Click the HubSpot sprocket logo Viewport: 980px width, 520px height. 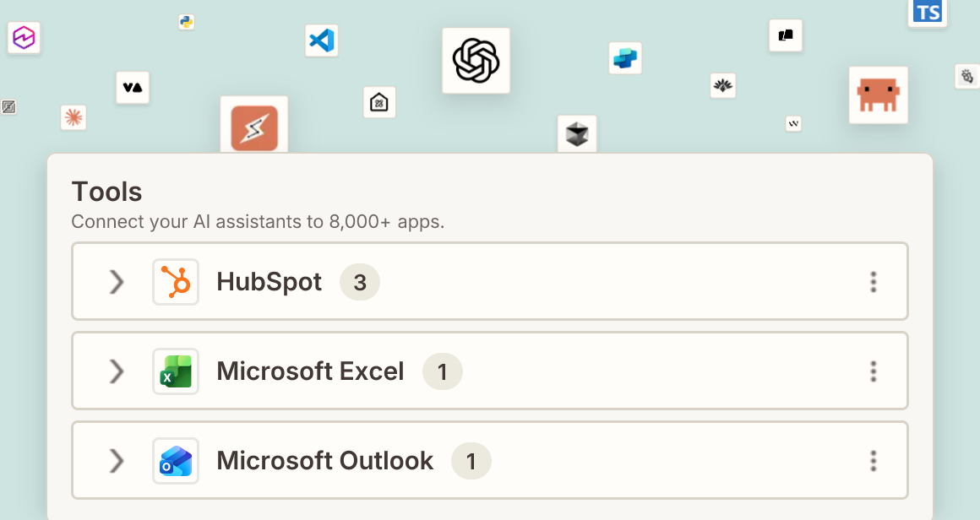click(x=176, y=282)
